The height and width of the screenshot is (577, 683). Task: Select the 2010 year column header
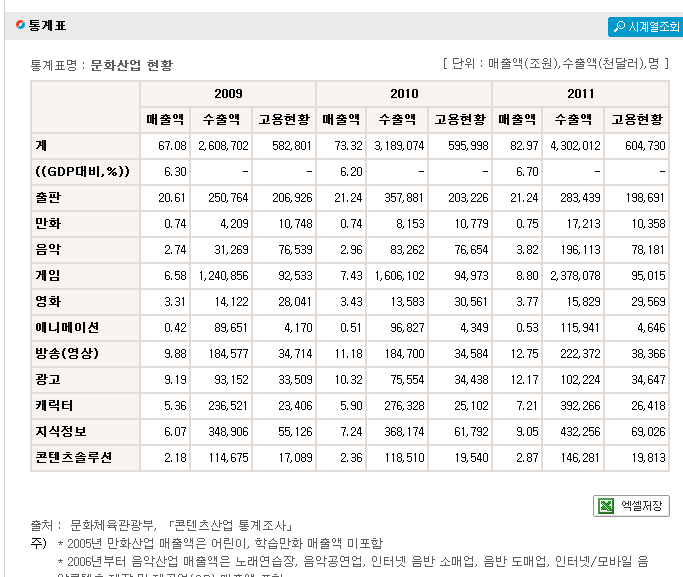coord(404,94)
